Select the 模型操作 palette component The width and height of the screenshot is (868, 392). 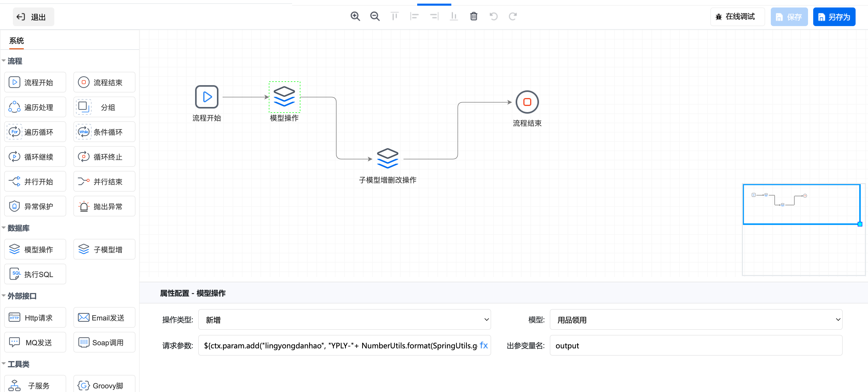[35, 249]
